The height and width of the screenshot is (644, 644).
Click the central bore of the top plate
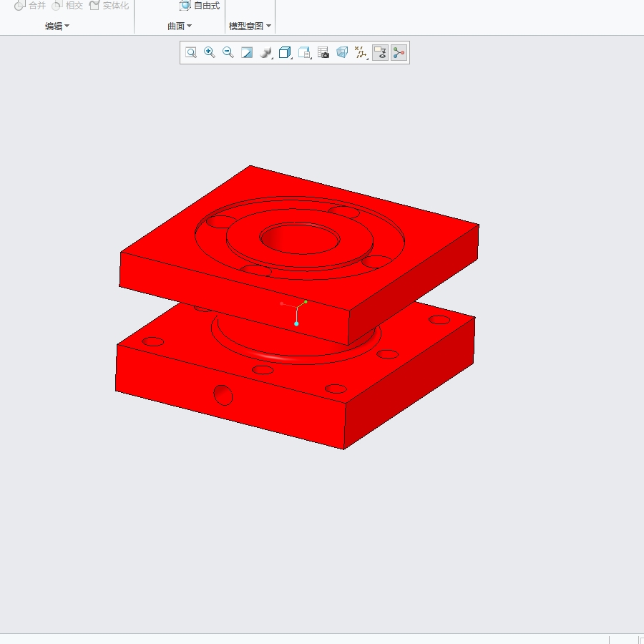pos(300,238)
